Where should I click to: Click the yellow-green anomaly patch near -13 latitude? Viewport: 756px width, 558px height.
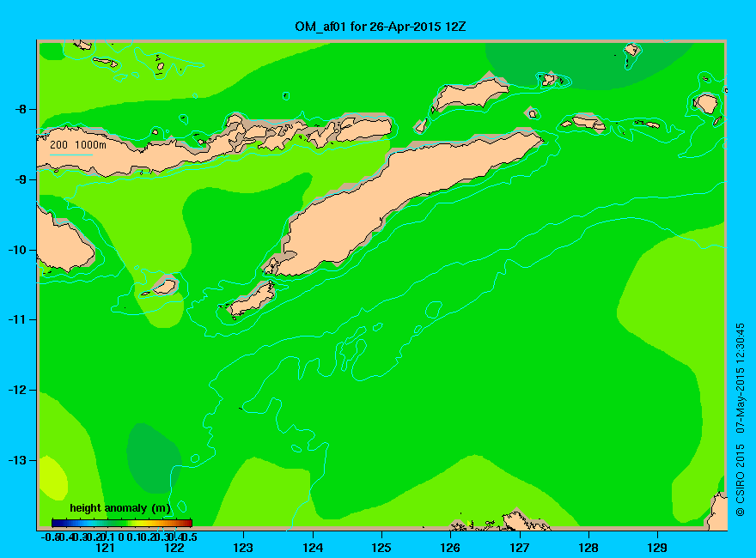coord(52,477)
